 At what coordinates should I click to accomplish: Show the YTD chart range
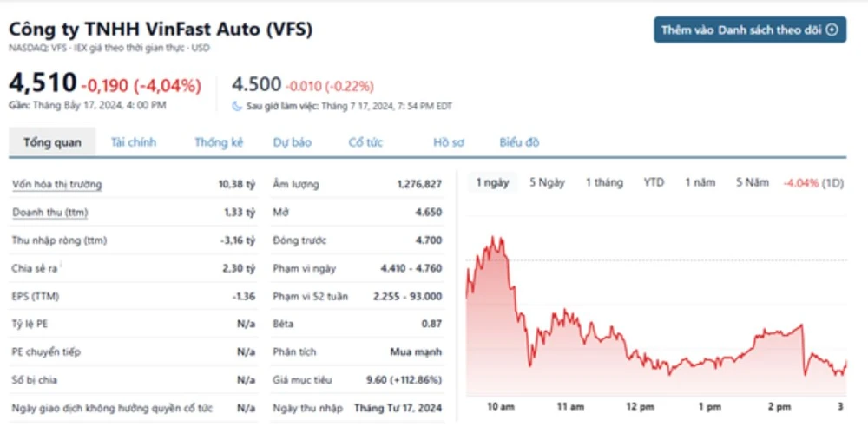pos(654,182)
